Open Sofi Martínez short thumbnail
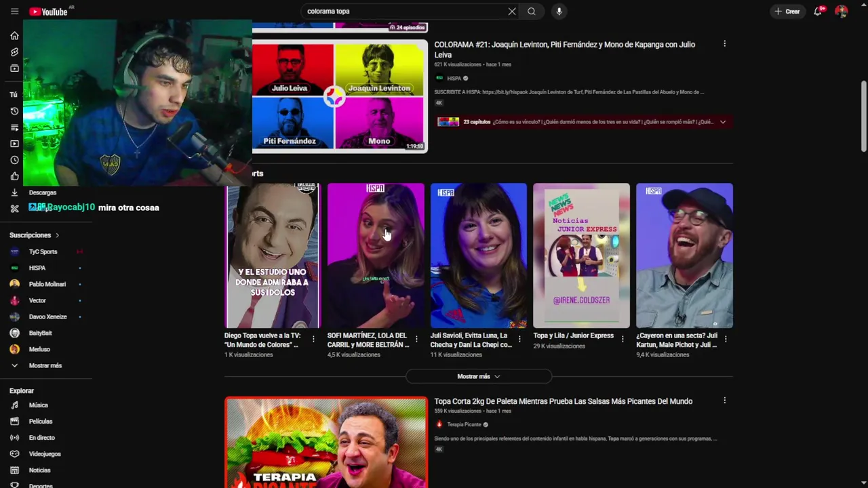868x488 pixels. click(376, 256)
